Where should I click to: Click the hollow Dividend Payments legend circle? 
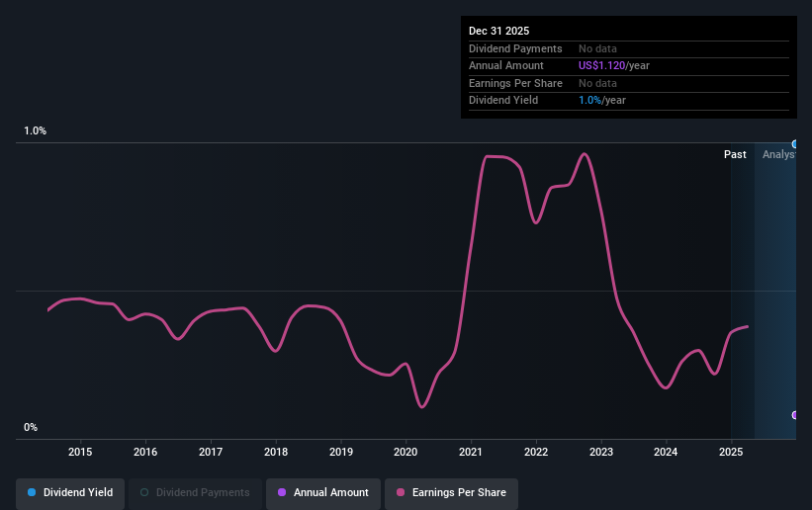click(144, 492)
